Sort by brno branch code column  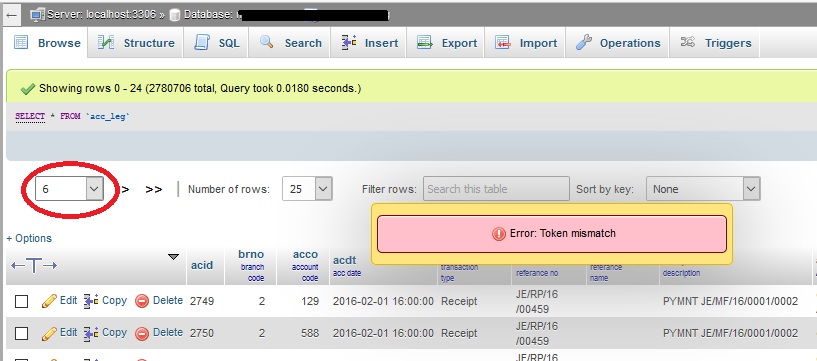[251, 254]
